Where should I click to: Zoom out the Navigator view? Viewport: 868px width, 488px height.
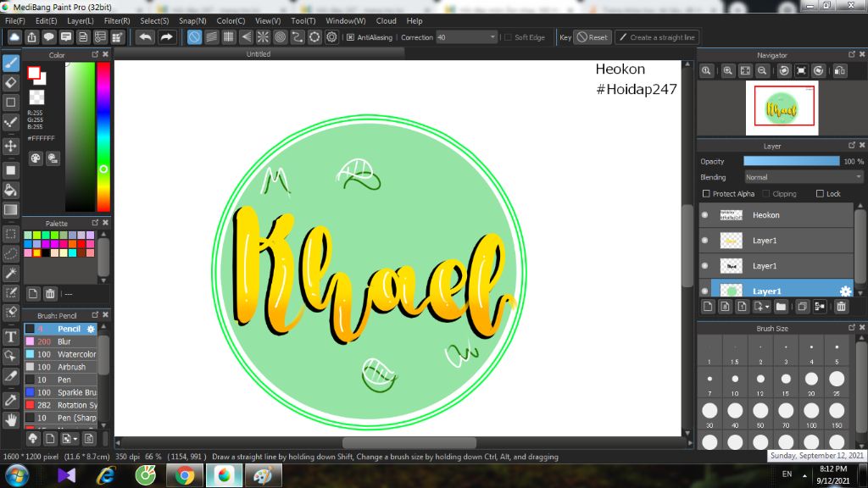coord(762,71)
